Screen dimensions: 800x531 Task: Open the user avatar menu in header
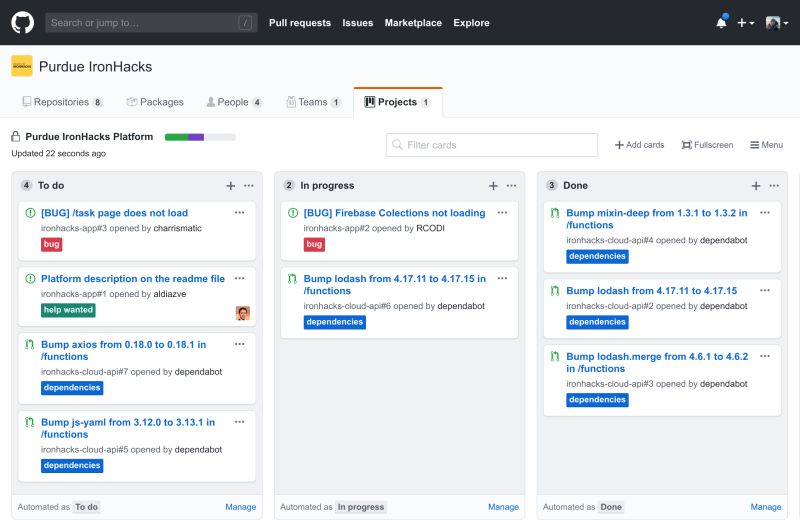(x=777, y=22)
